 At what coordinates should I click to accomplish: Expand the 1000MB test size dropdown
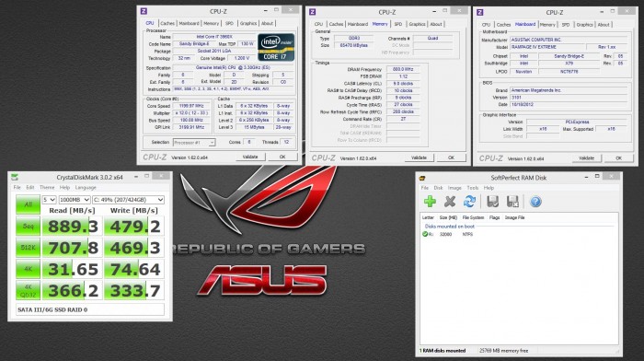(75, 200)
